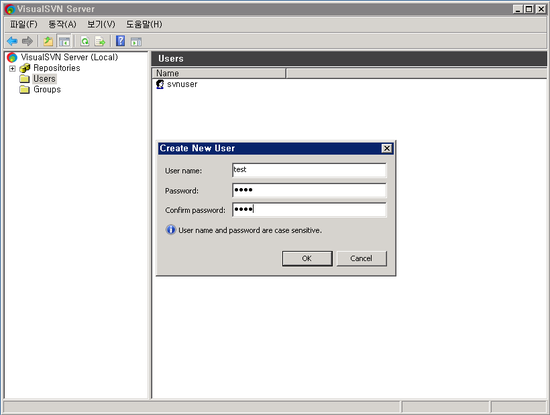Image resolution: width=550 pixels, height=415 pixels.
Task: Toggle the action pane toolbar icon
Action: pos(136,41)
